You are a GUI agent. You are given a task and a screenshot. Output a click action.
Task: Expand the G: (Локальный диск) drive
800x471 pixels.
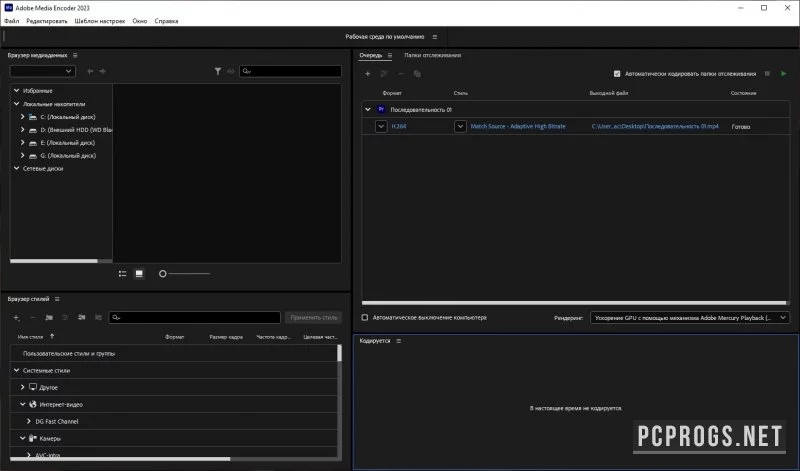(22, 155)
